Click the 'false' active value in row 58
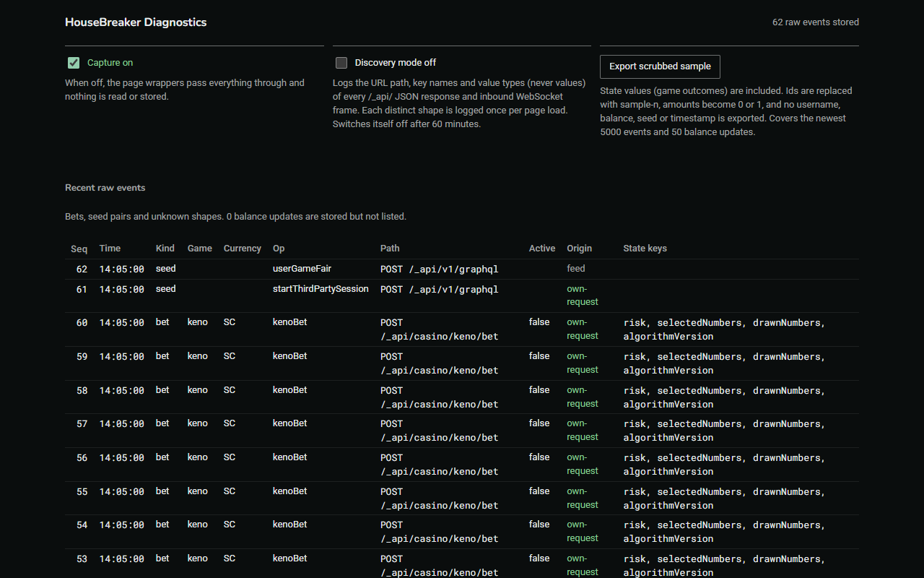This screenshot has width=924, height=578. 539,390
